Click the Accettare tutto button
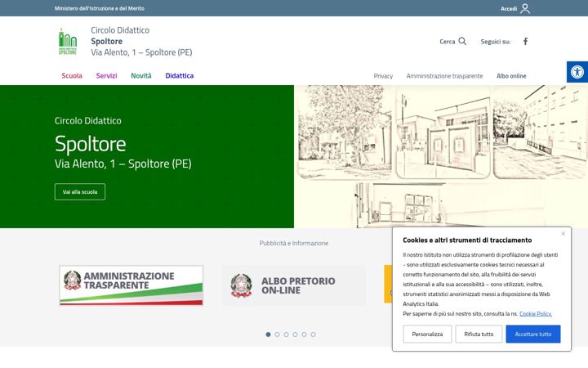 coord(532,334)
